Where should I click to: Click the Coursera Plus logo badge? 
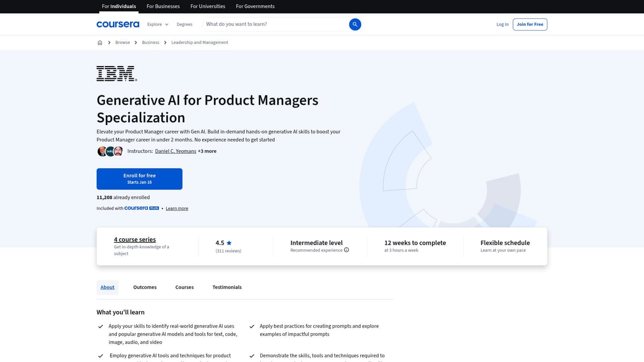click(x=142, y=208)
